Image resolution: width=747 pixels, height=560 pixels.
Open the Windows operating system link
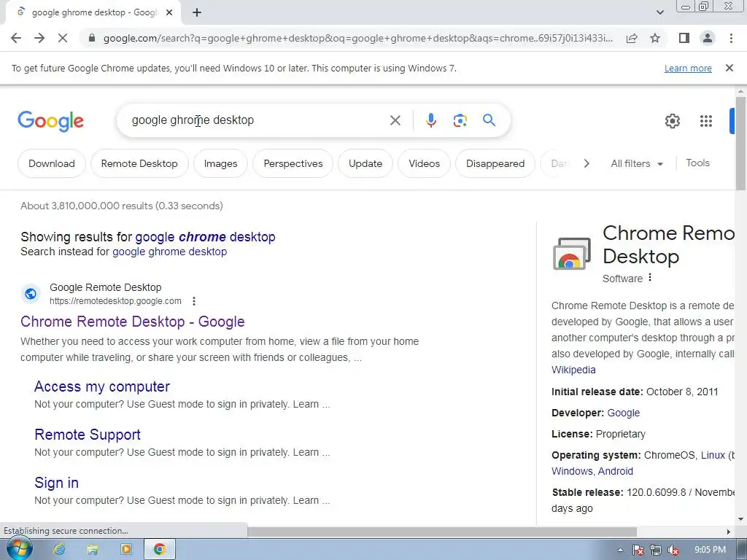pyautogui.click(x=572, y=471)
